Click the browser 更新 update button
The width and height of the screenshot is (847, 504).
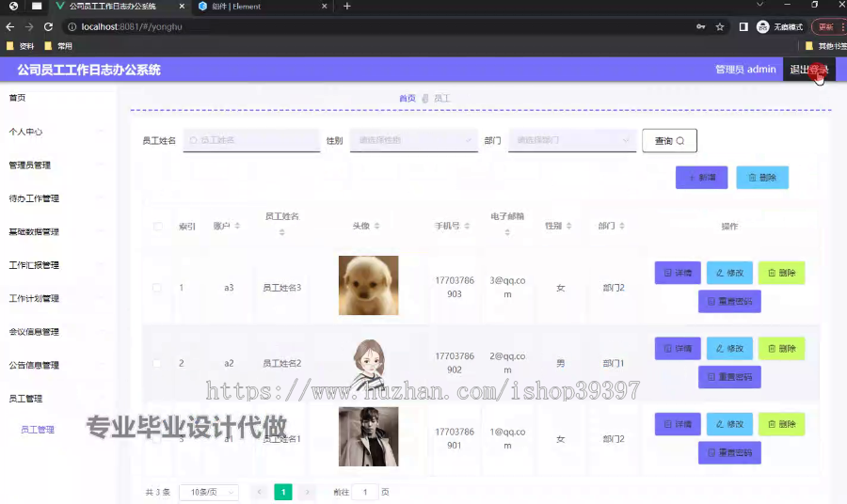click(828, 26)
